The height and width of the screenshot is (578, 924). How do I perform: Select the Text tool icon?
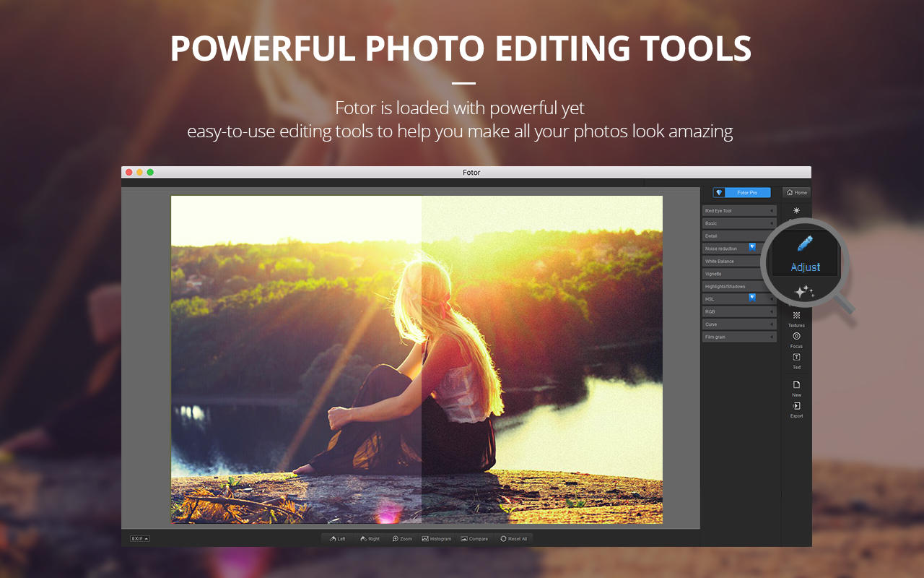tap(796, 358)
